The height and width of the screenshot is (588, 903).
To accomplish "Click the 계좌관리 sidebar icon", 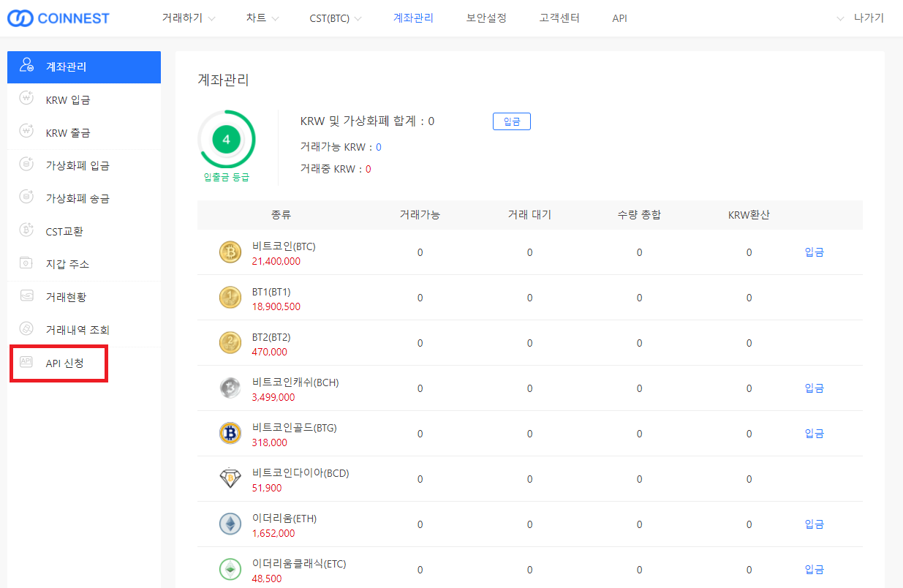I will tap(26, 67).
